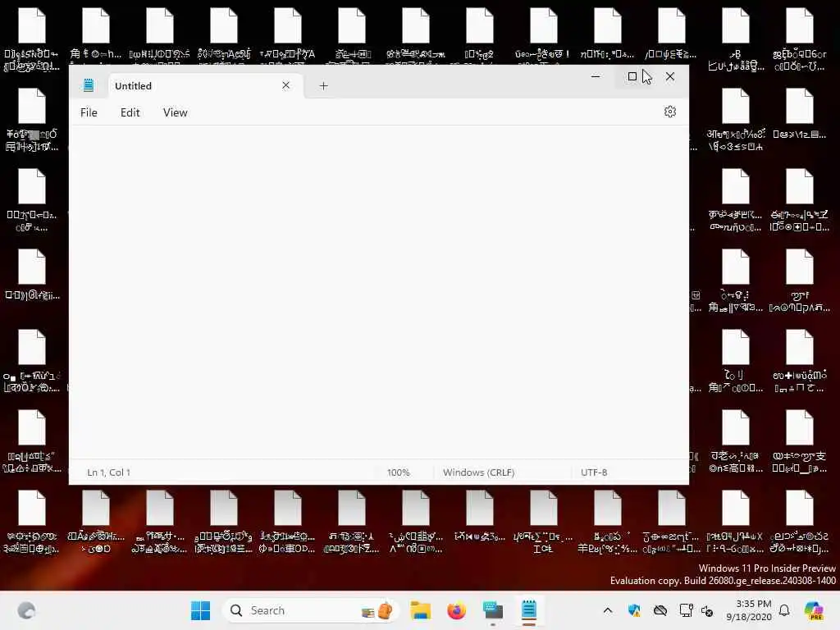The width and height of the screenshot is (840, 630).
Task: Minimize the Notepad window
Action: [596, 76]
